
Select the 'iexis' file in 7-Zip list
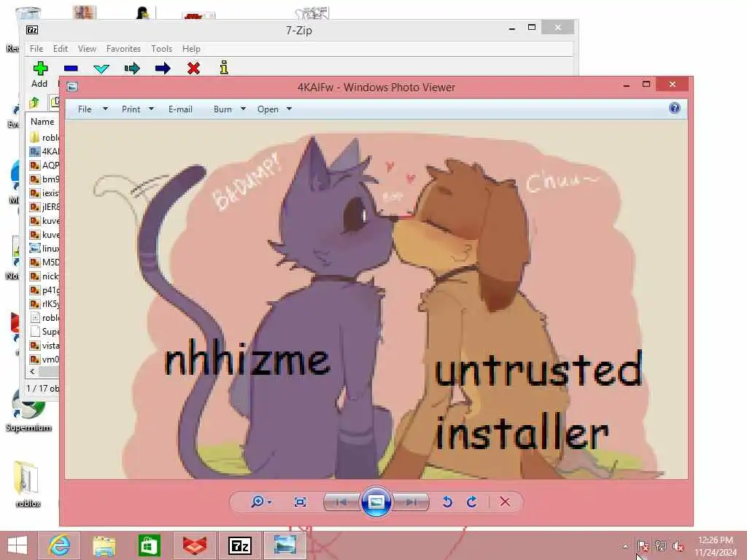[44, 192]
